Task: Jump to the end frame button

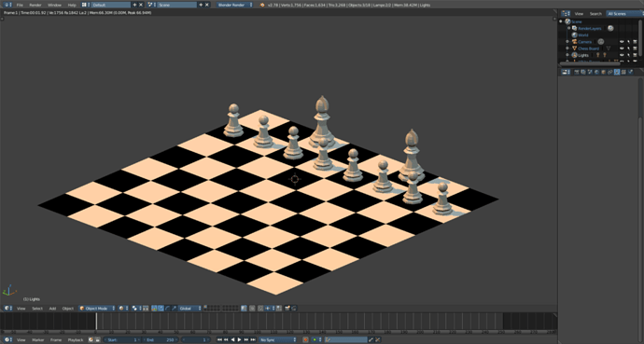Action: click(253, 340)
